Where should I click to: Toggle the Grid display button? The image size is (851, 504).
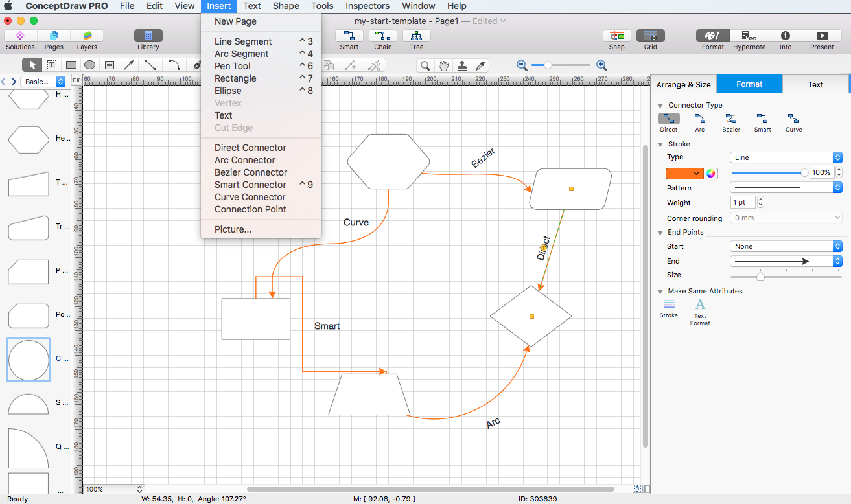point(650,36)
